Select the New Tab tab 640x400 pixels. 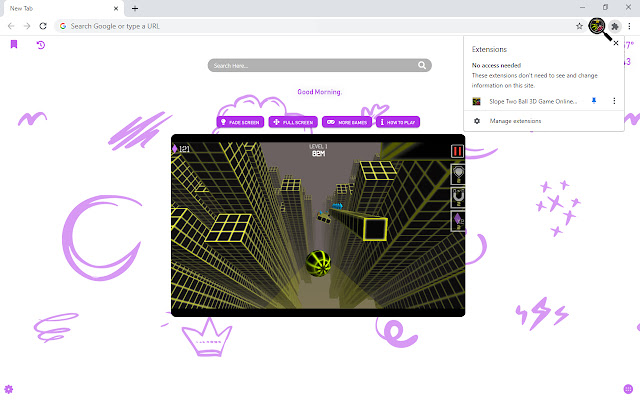[63, 9]
